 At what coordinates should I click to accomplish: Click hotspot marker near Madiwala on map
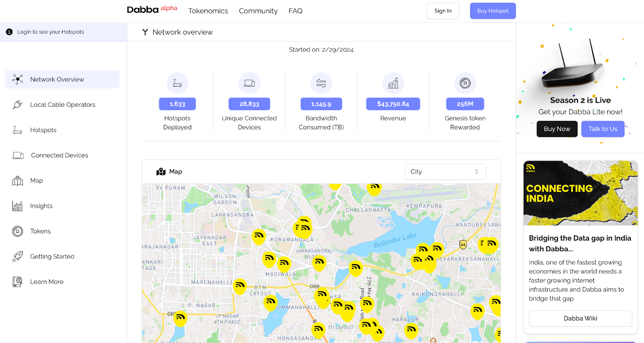click(x=284, y=264)
